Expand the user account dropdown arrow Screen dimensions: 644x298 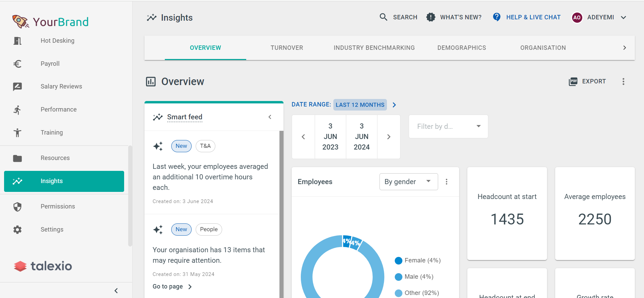click(623, 17)
